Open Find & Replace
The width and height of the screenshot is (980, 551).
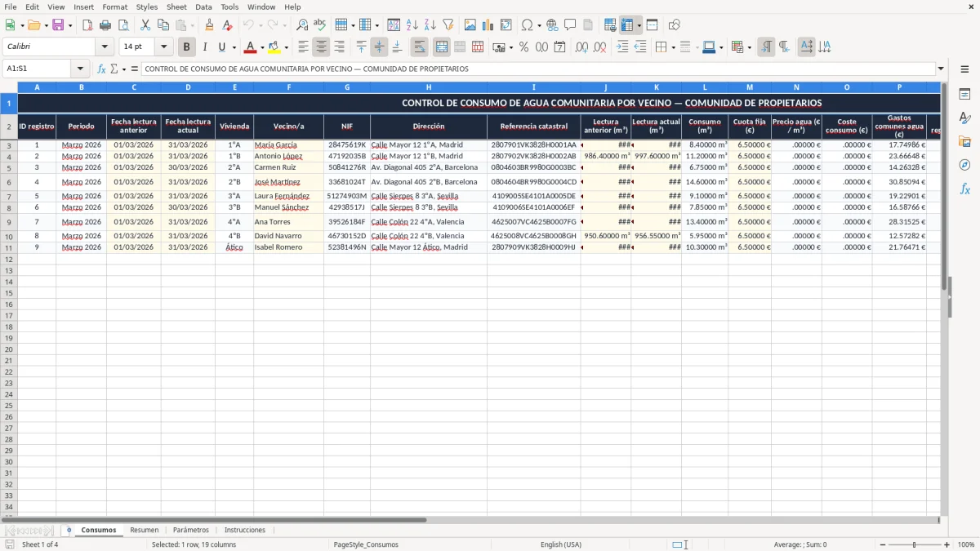coord(302,25)
